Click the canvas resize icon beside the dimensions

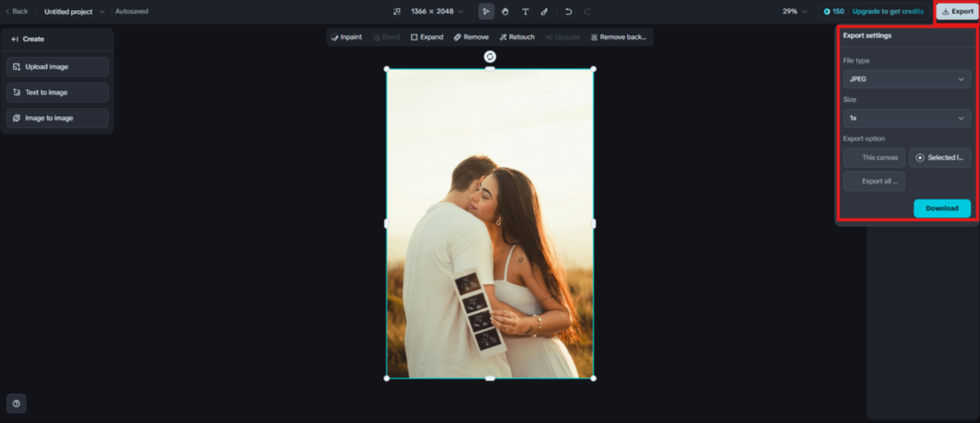[397, 11]
